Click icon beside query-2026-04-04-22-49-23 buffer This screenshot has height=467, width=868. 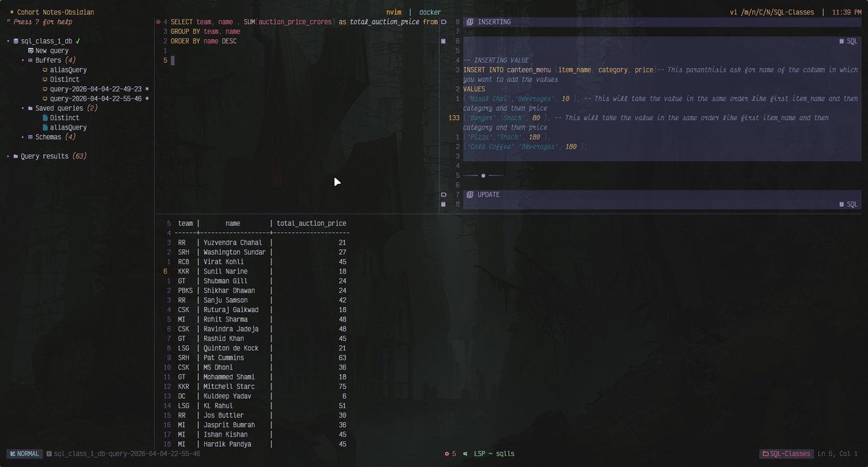45,89
